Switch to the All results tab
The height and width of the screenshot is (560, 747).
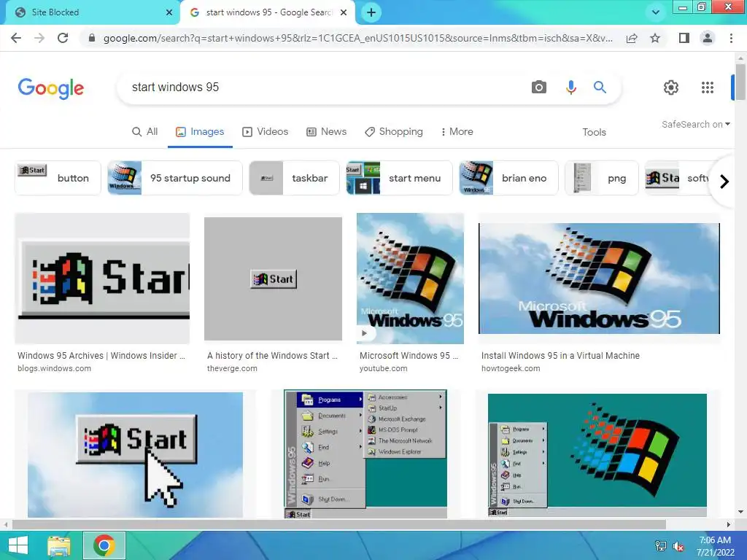coord(145,132)
